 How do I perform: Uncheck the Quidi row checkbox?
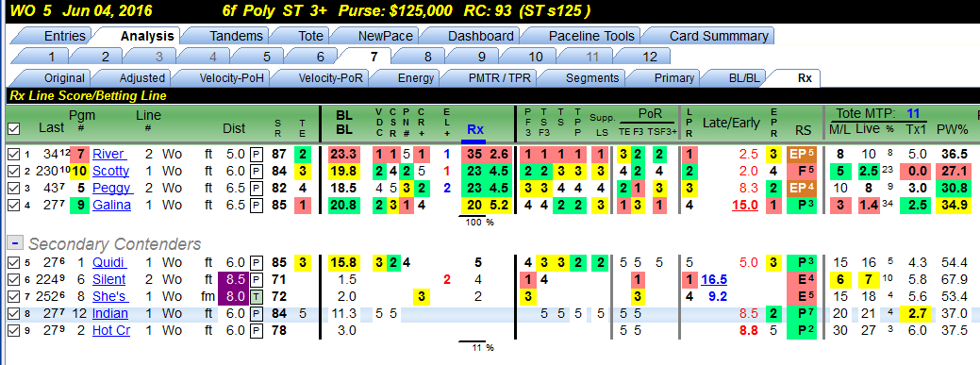pyautogui.click(x=13, y=262)
